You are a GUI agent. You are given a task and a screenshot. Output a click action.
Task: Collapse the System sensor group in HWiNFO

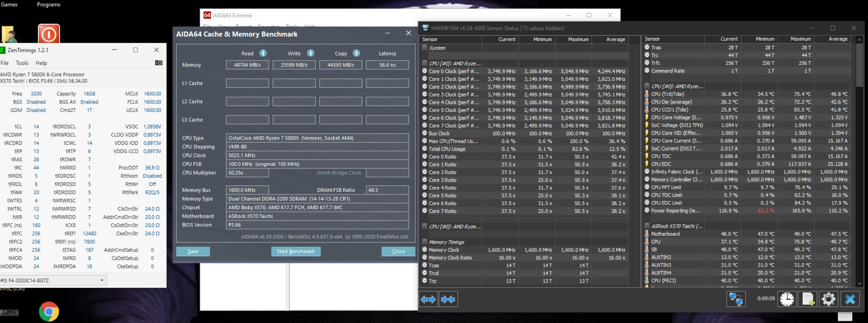tap(425, 48)
